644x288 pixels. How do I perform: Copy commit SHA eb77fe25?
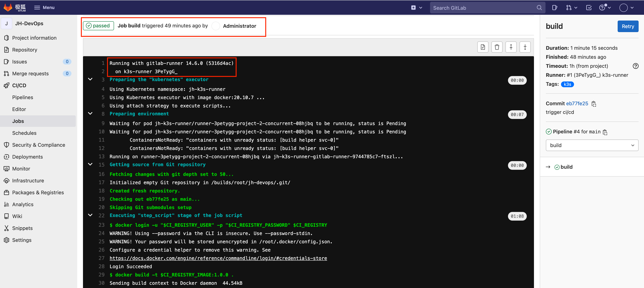pyautogui.click(x=594, y=104)
